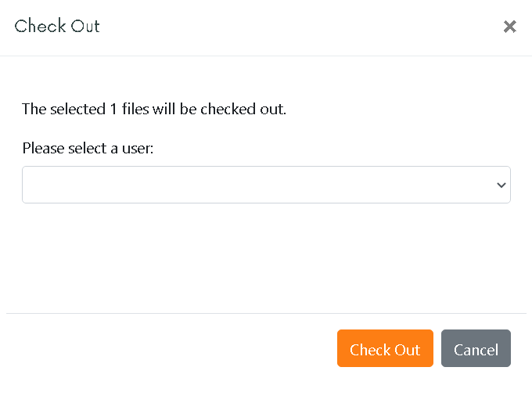This screenshot has width=532, height=396.
Task: Close the Check Out dialog with X
Action: coord(509,27)
